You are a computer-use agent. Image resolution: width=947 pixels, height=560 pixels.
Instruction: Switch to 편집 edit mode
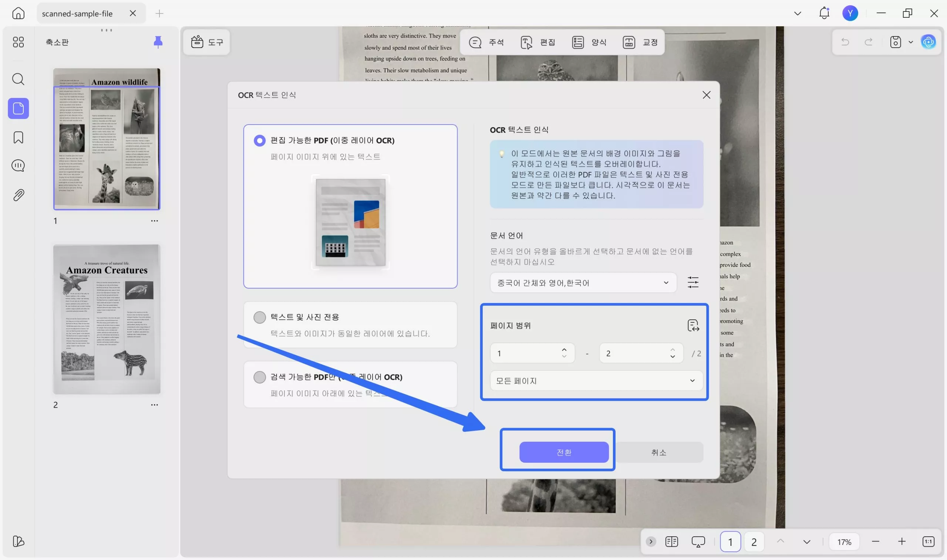point(538,42)
